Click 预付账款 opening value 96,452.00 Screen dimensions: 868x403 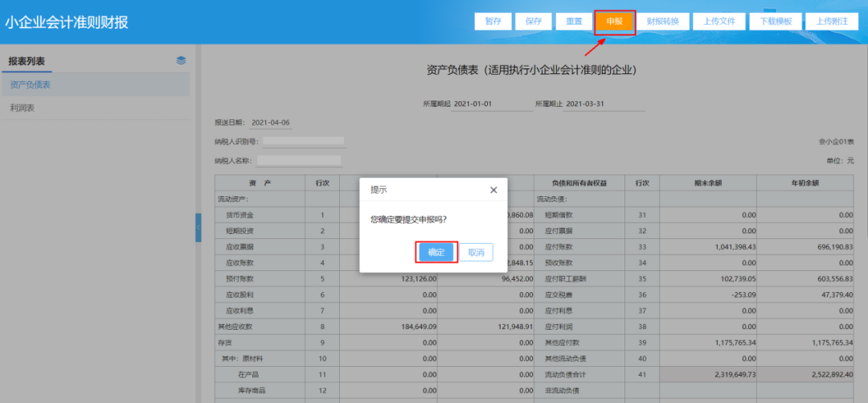click(486, 279)
